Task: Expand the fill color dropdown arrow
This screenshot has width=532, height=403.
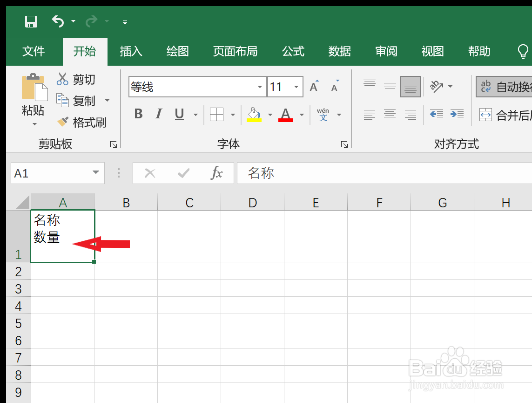Action: [x=270, y=115]
